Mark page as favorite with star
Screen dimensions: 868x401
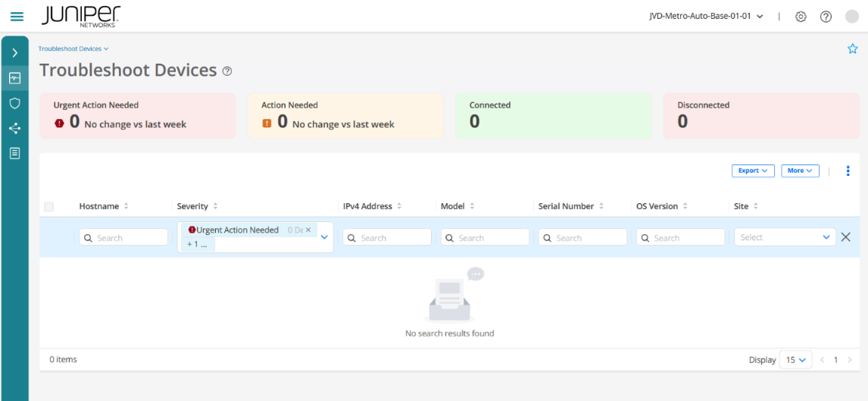click(852, 49)
